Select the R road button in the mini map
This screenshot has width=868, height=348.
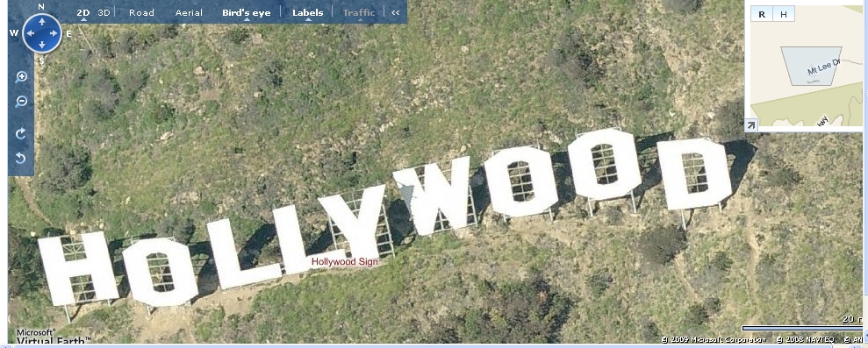(762, 14)
